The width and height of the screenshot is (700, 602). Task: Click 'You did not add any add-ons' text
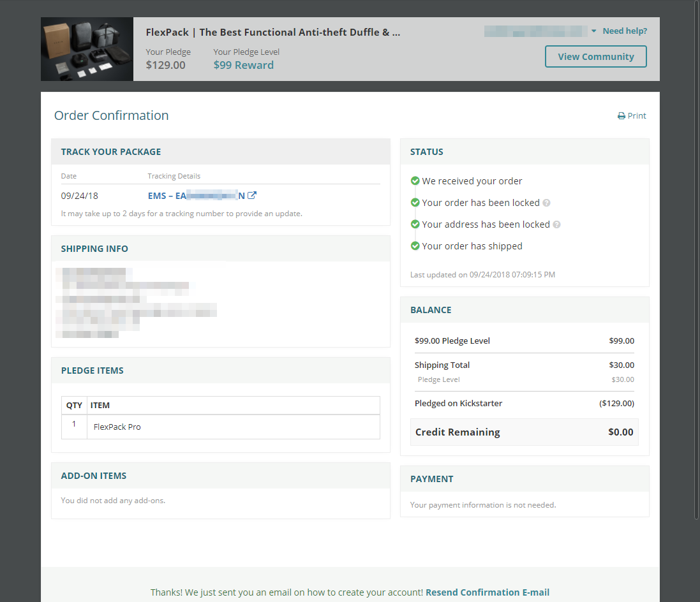(113, 501)
